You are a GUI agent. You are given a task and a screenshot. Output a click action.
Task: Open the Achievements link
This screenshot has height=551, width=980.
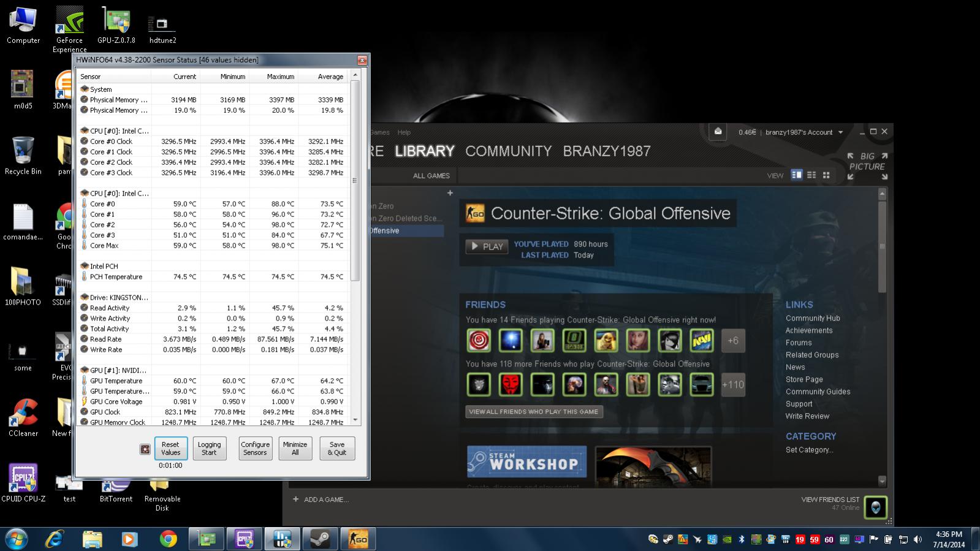[809, 330]
